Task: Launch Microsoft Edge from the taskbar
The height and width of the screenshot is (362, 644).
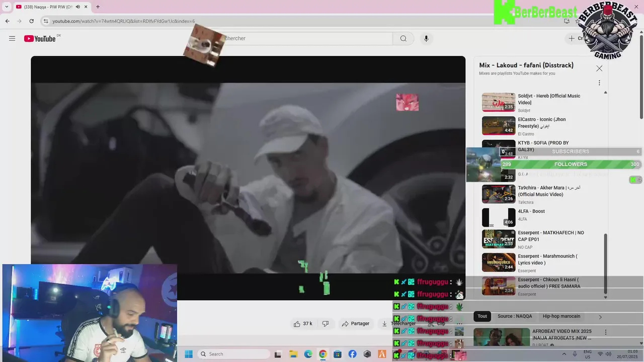Action: point(308,354)
